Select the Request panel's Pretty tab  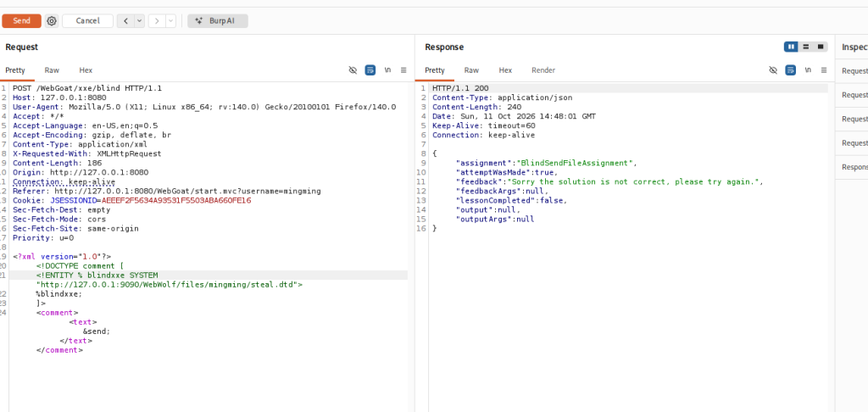(15, 70)
